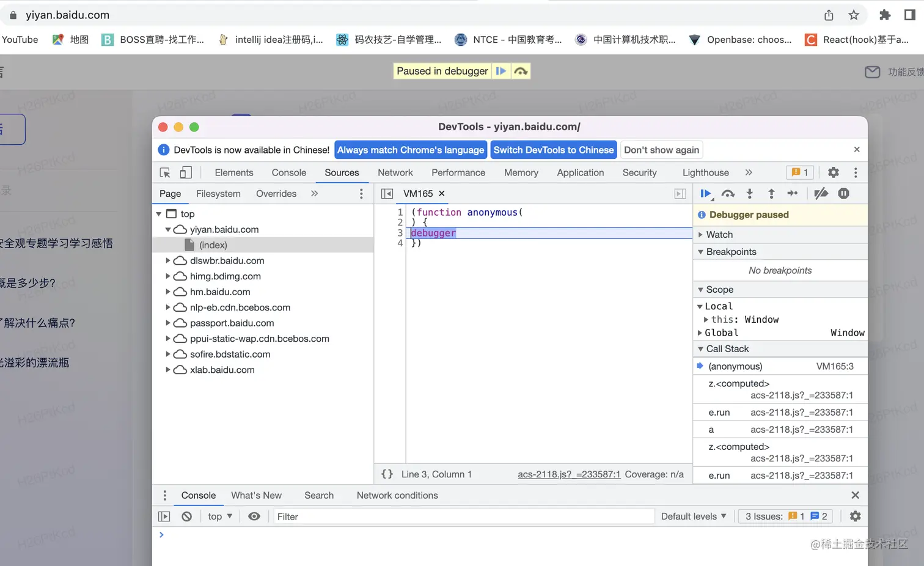The height and width of the screenshot is (566, 924).
Task: Resume script execution in DevTools debugger toolbar
Action: (706, 194)
